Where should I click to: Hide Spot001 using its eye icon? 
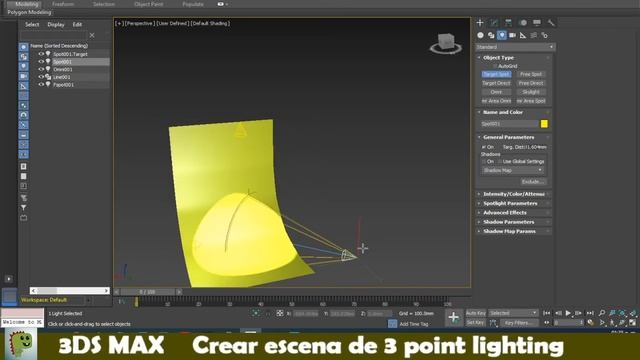(x=41, y=62)
